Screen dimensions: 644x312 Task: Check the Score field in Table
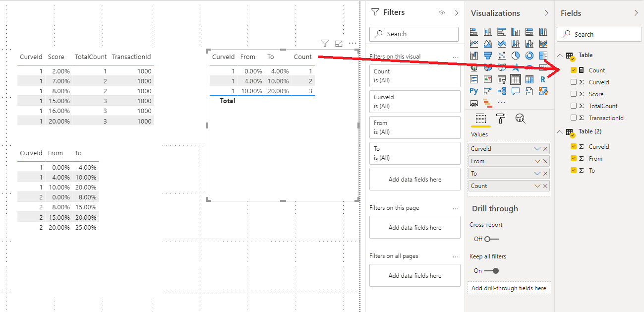(574, 94)
